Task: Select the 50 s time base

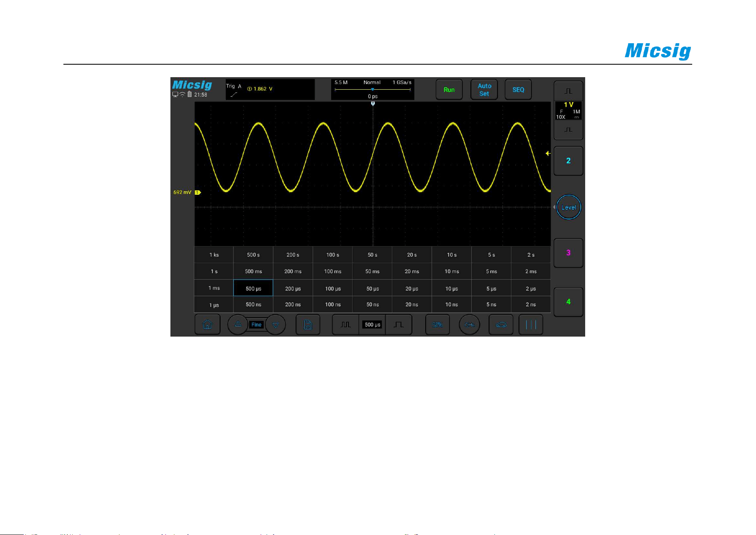Action: [372, 255]
